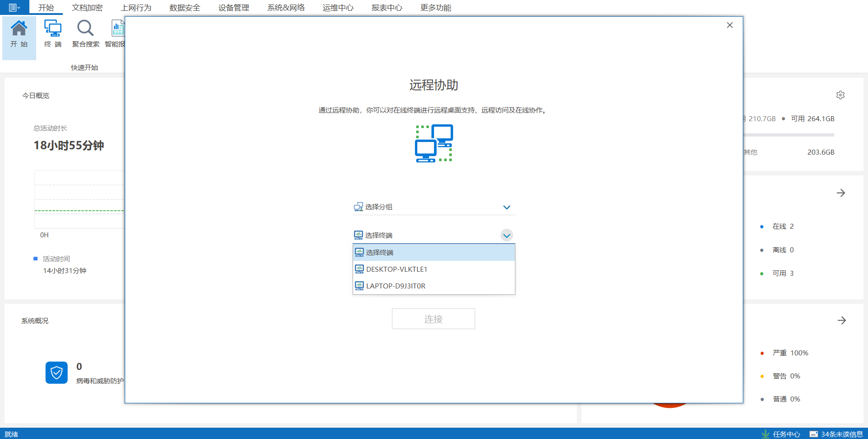Expand the Select Group (选择分组) dropdown
The image size is (868, 439).
(x=506, y=207)
